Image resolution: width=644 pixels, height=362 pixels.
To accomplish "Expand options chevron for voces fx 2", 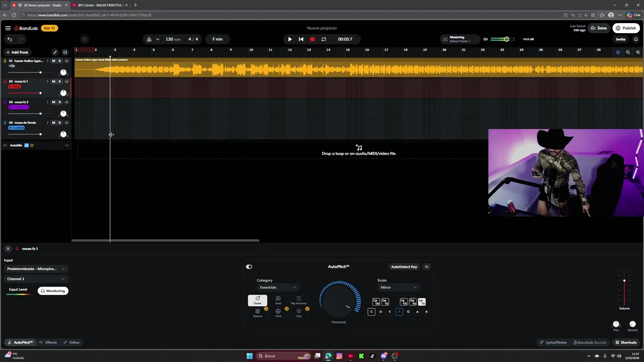I will [66, 102].
